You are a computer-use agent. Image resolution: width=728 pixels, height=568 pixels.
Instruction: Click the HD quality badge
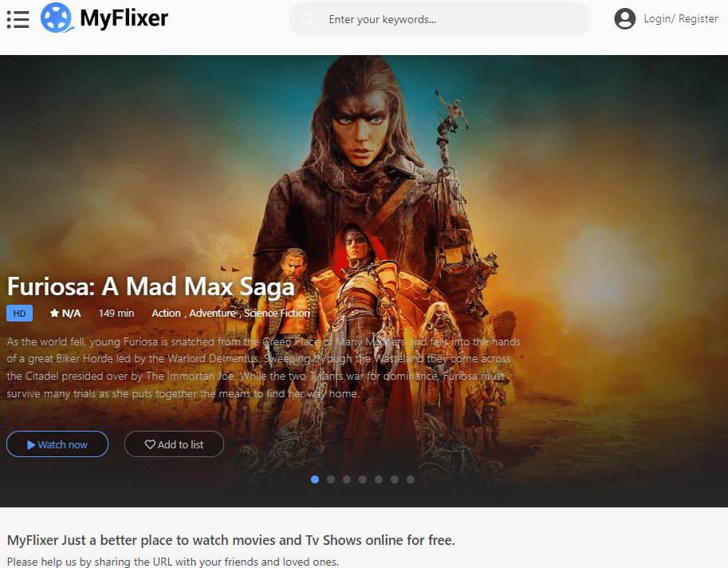click(19, 314)
